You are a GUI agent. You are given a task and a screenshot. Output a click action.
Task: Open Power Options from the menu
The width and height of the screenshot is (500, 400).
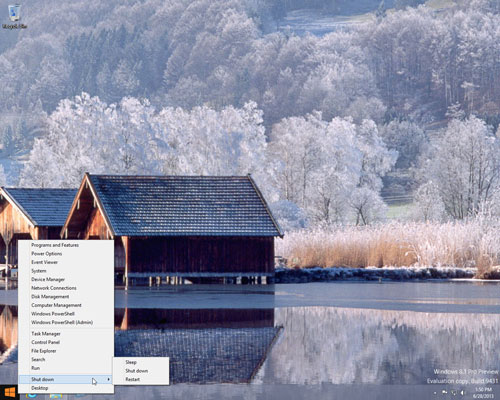click(66, 254)
